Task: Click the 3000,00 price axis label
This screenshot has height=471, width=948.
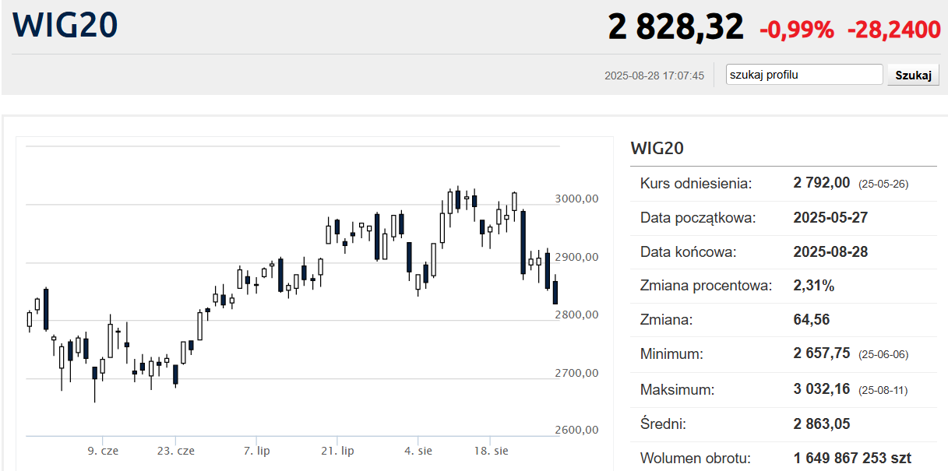Action: click(576, 199)
